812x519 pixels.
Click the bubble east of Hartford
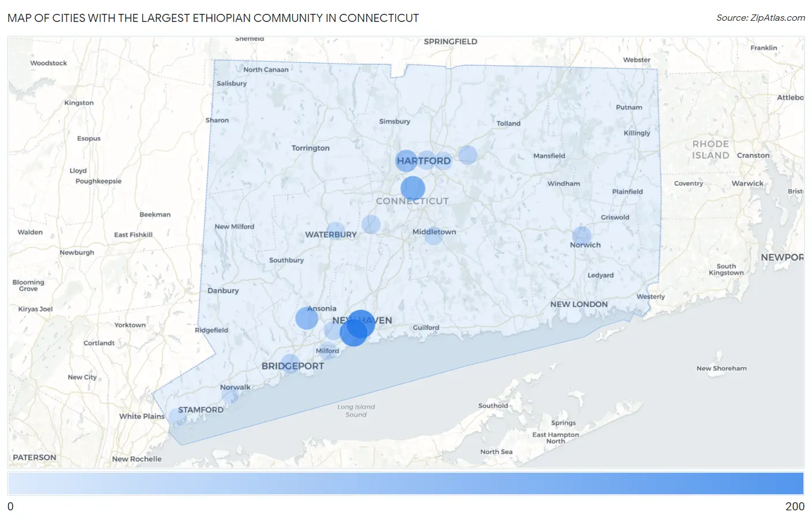pyautogui.click(x=468, y=155)
